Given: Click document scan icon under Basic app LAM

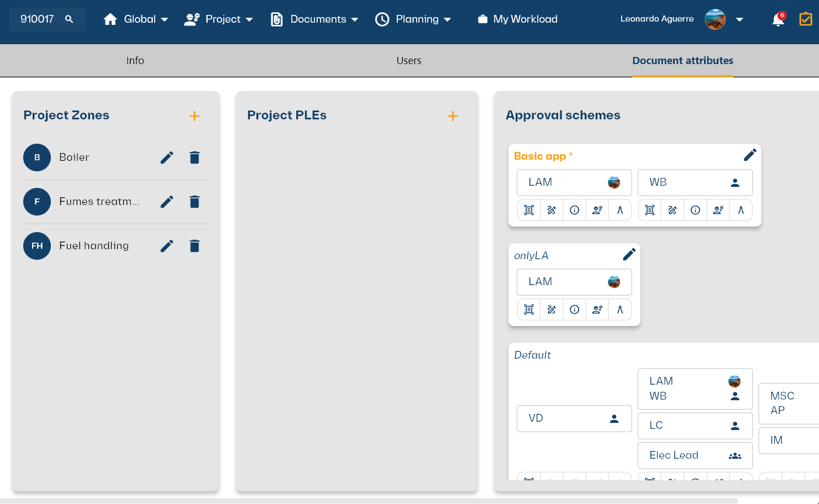Looking at the screenshot, I should (x=529, y=210).
